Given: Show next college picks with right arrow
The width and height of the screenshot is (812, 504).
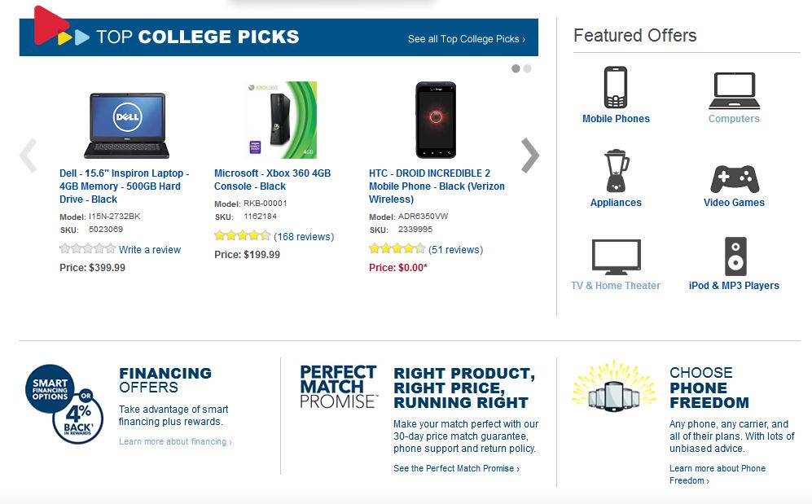Looking at the screenshot, I should pyautogui.click(x=530, y=156).
